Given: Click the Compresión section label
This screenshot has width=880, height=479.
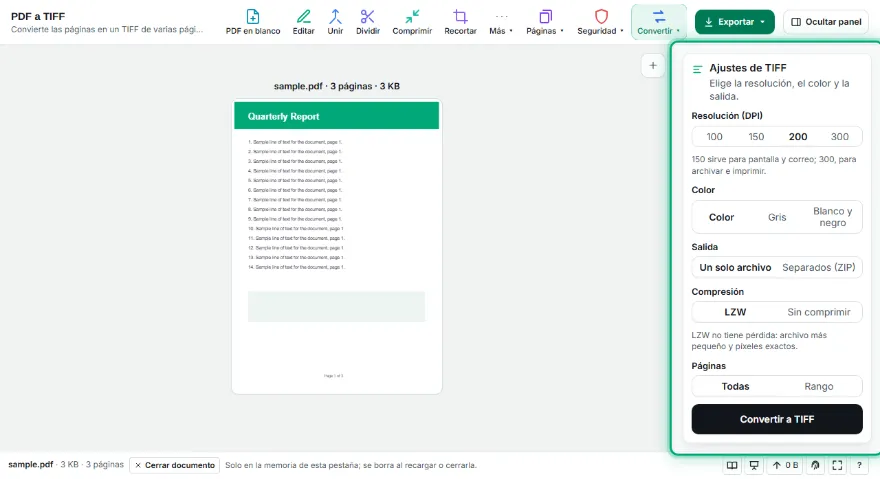Looking at the screenshot, I should coord(717,292).
